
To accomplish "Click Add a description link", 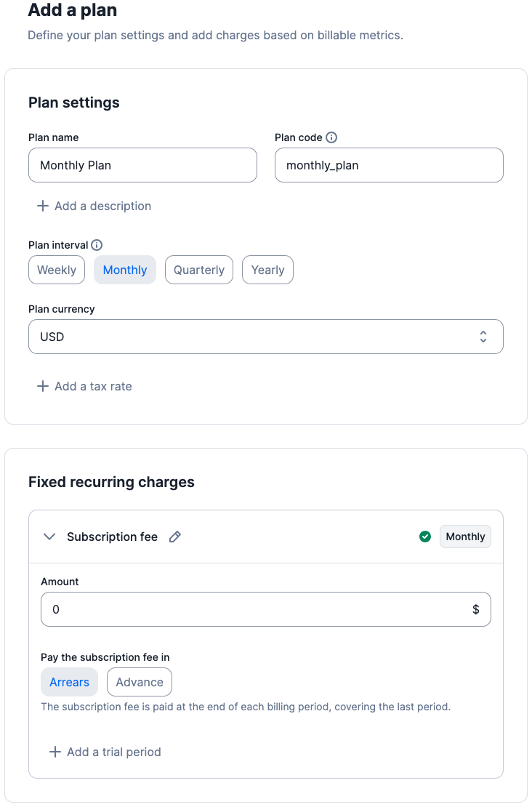I will click(x=102, y=206).
